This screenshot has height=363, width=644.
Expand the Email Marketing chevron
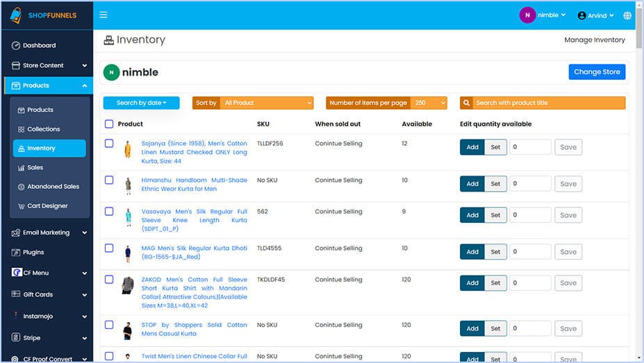click(x=85, y=233)
